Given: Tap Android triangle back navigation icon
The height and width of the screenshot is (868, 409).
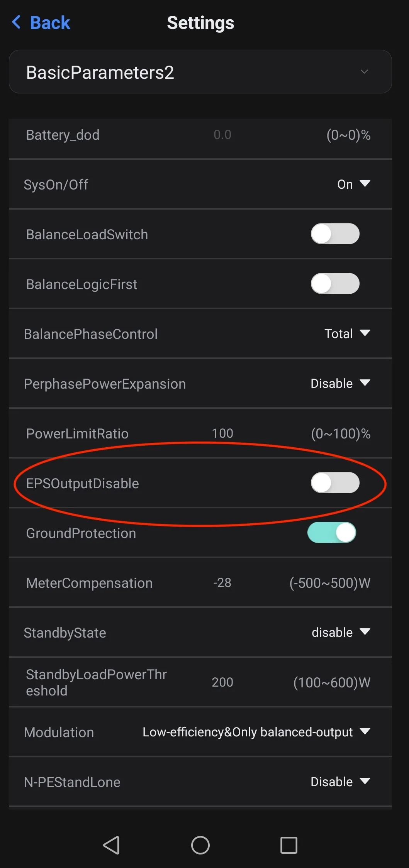Looking at the screenshot, I should pyautogui.click(x=112, y=845).
